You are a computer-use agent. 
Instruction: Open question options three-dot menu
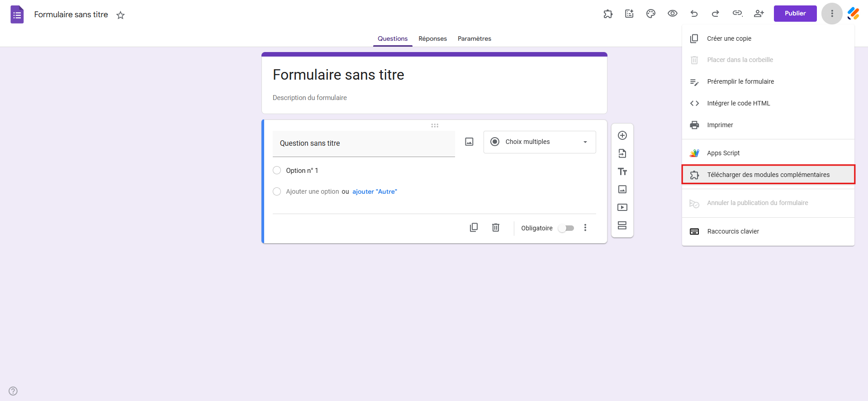585,228
